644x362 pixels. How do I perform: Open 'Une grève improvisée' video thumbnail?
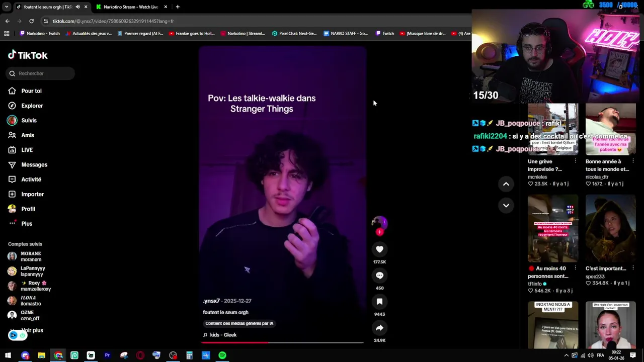click(x=553, y=129)
